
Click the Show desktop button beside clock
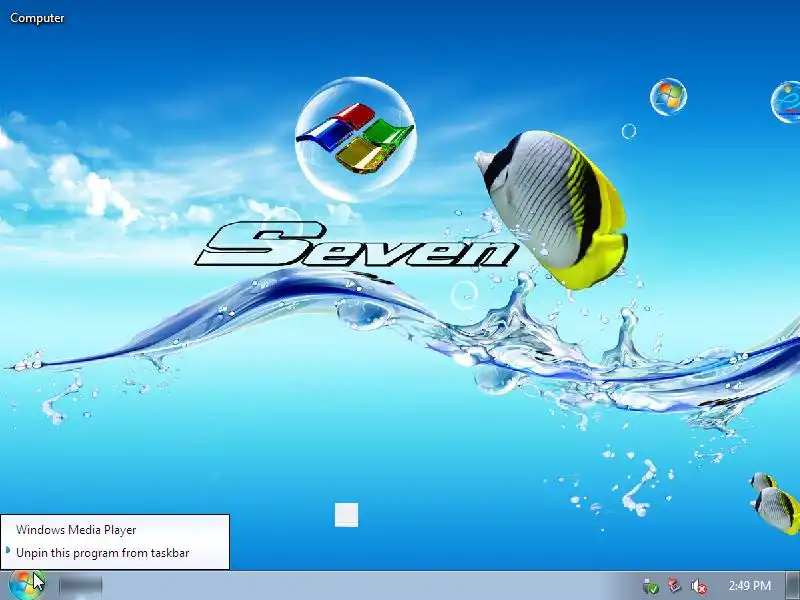(792, 585)
